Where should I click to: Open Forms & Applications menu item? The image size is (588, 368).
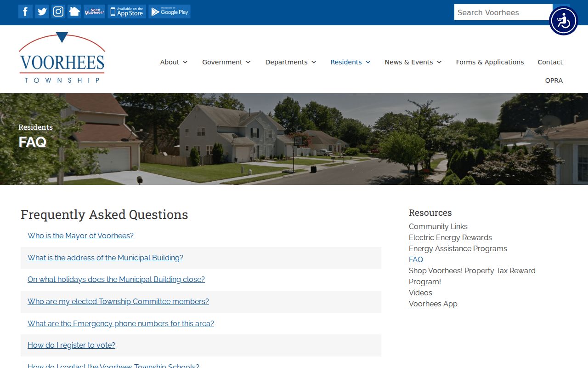pos(490,62)
